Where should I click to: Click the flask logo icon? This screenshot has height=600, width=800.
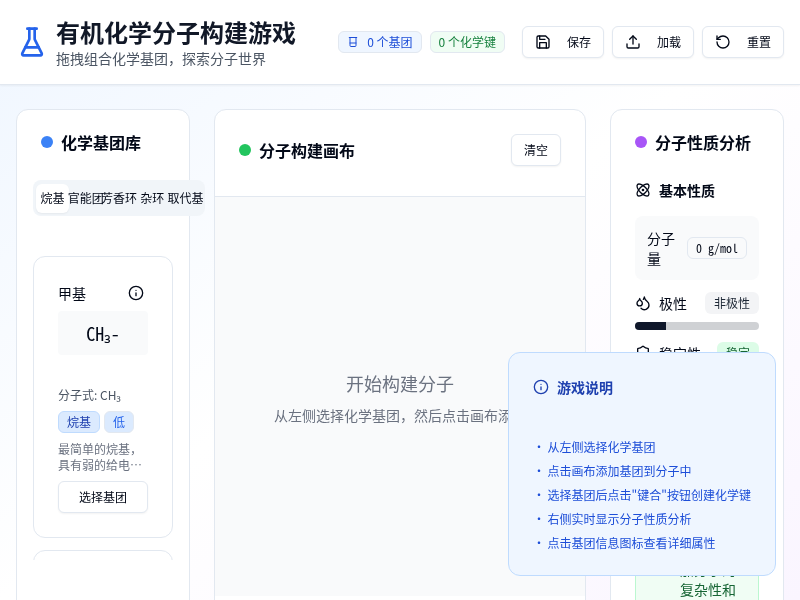click(x=32, y=42)
